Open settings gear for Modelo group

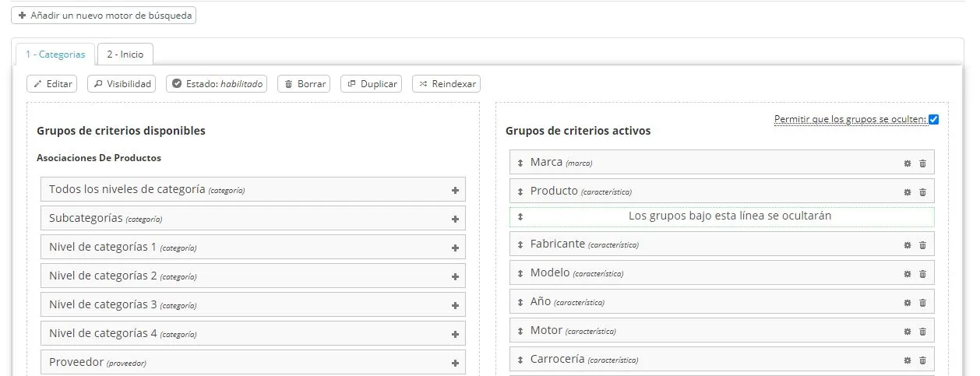coord(907,274)
